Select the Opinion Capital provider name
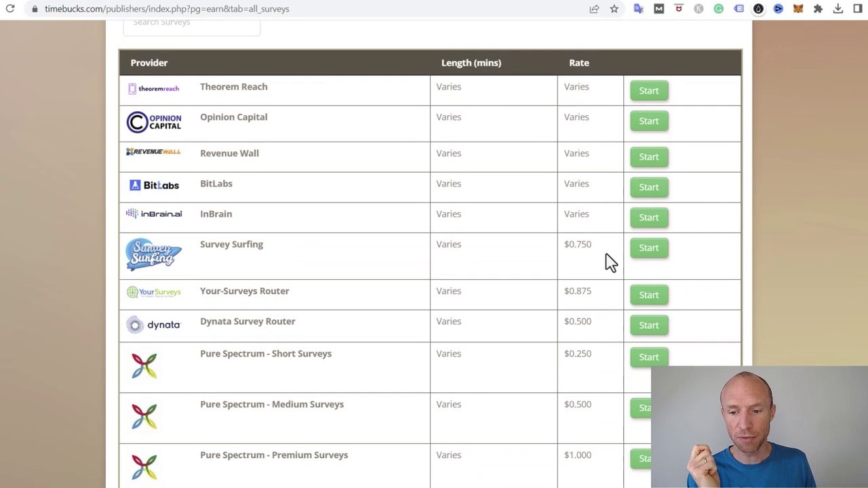The image size is (868, 488). (233, 117)
